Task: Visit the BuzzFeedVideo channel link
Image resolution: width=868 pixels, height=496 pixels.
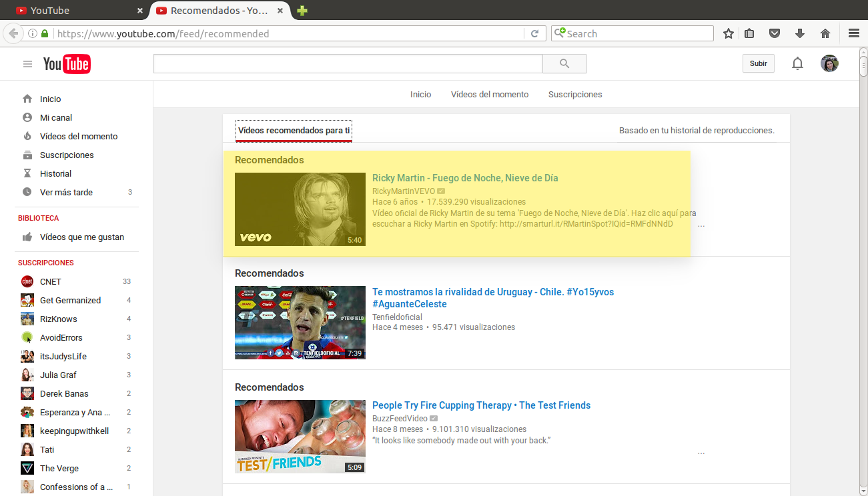Action: [x=400, y=419]
